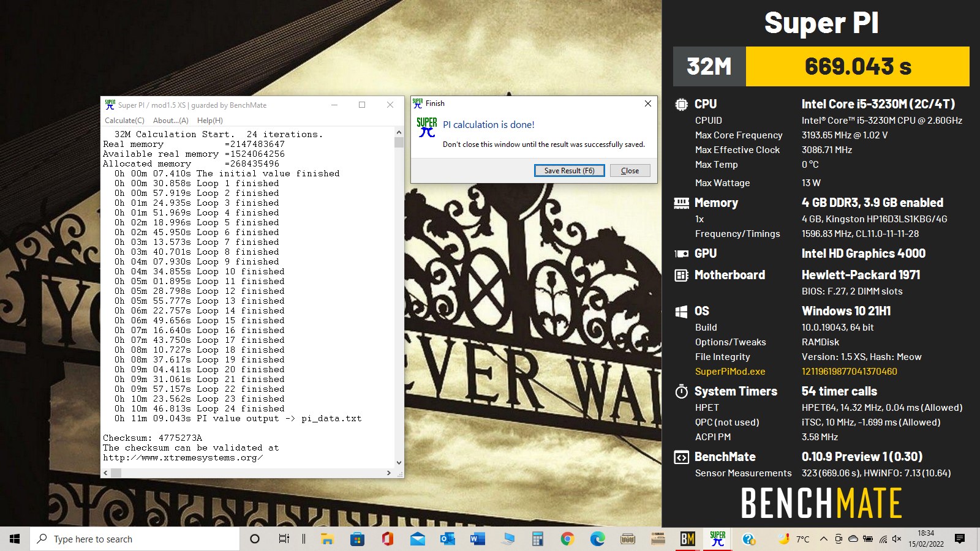Screen dimensions: 980x551
Task: Open Task View on taskbar
Action: click(x=284, y=539)
